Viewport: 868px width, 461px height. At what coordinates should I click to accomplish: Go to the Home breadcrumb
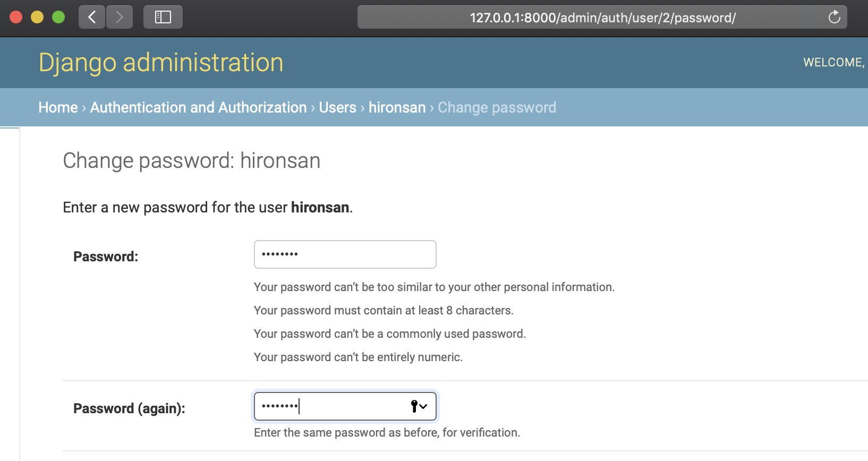pyautogui.click(x=58, y=107)
